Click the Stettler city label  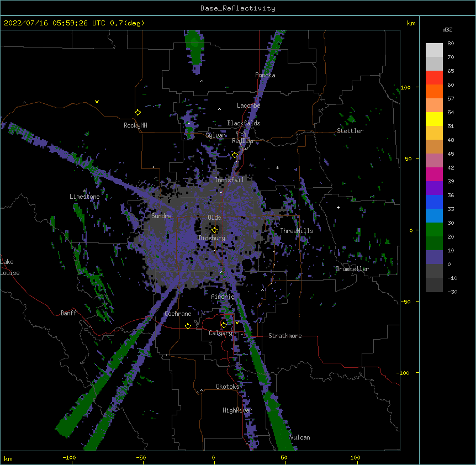(350, 131)
